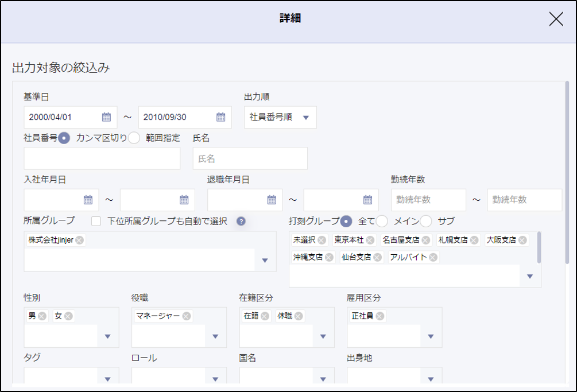Click the 打刻グループ list scrollbar
The height and width of the screenshot is (392, 577).
[539, 248]
